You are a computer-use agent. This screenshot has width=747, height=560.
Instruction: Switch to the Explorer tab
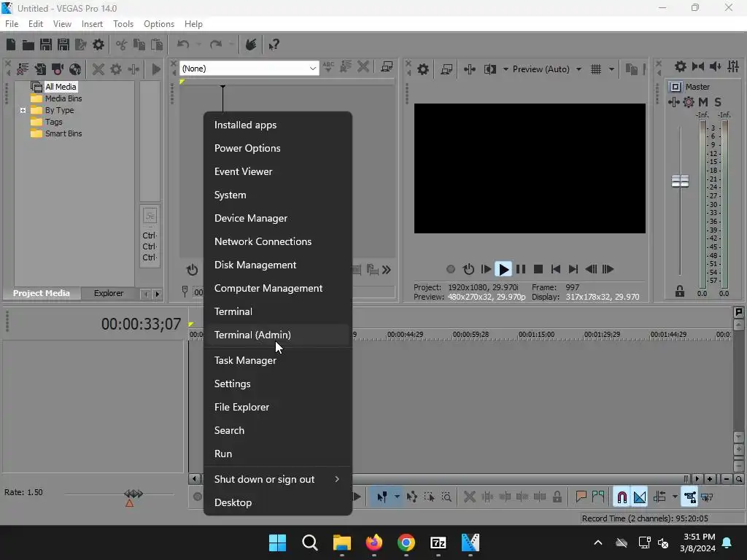[109, 293]
